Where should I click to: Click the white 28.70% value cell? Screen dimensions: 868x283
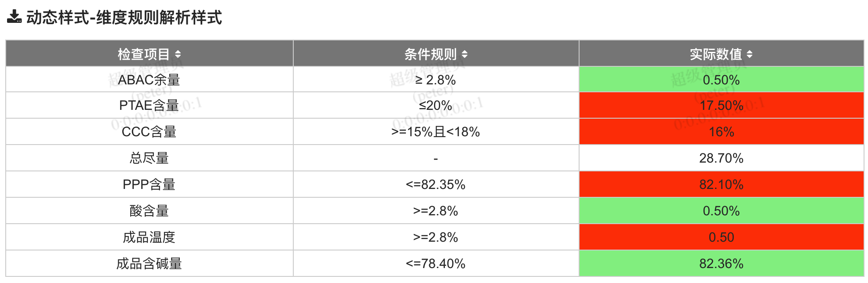(x=721, y=158)
